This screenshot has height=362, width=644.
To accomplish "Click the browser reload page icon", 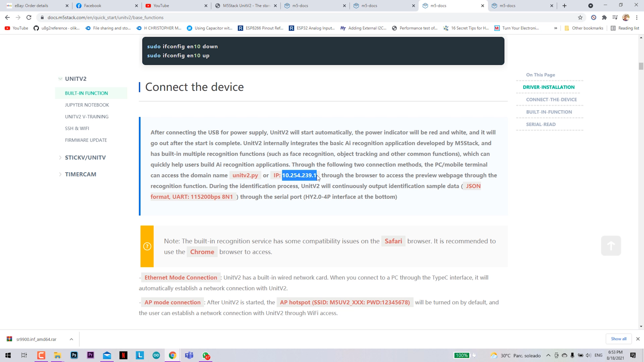I will click(29, 17).
